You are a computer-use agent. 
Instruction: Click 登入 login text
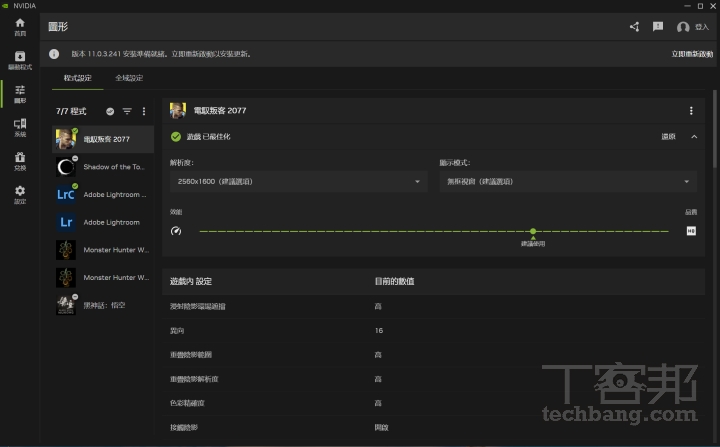tap(702, 27)
